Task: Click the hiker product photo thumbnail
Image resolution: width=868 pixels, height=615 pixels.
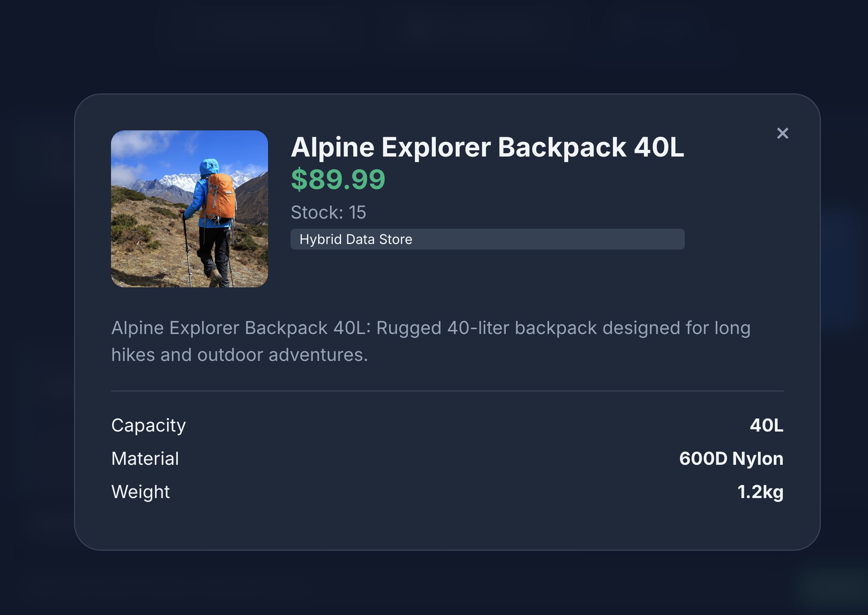Action: coord(189,208)
